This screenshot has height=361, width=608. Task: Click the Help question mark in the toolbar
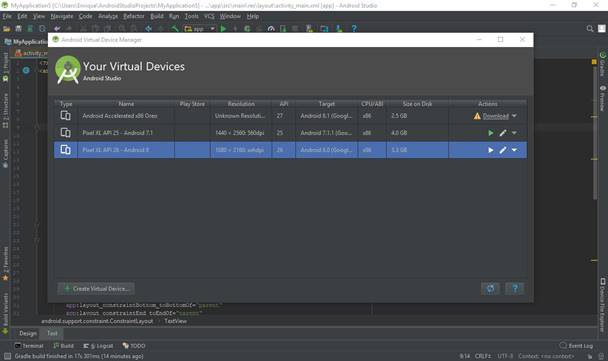[x=354, y=29]
